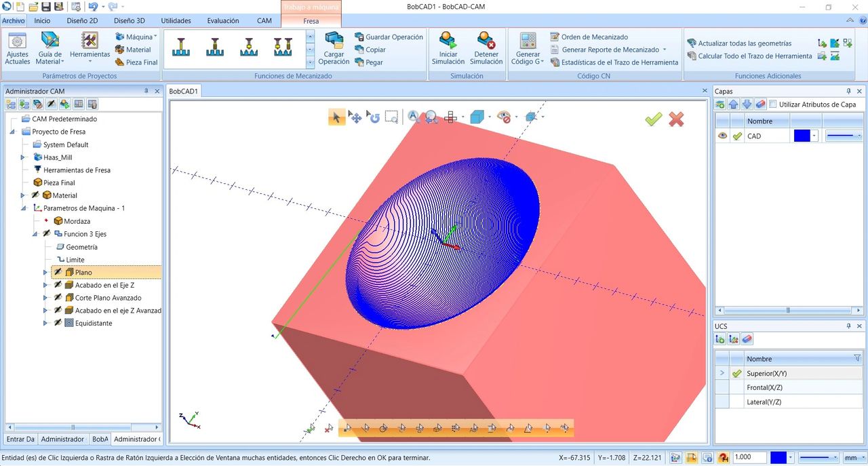Screen dimensions: 868x466
Task: Switch to CAM ribbon tab
Action: (264, 21)
